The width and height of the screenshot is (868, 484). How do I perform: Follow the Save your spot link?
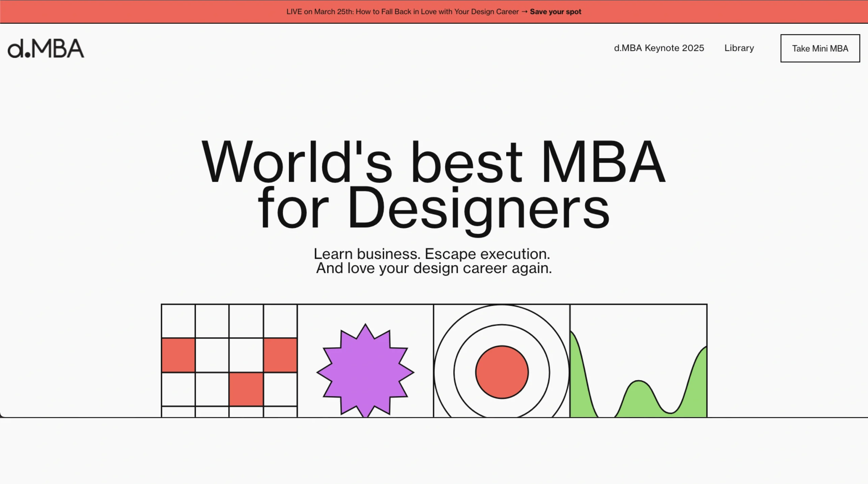tap(555, 12)
